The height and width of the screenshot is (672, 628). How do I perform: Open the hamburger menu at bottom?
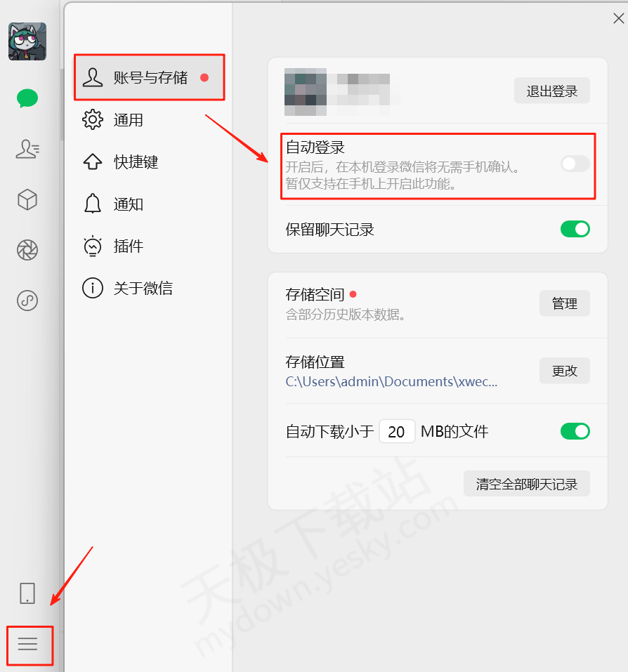[x=28, y=644]
